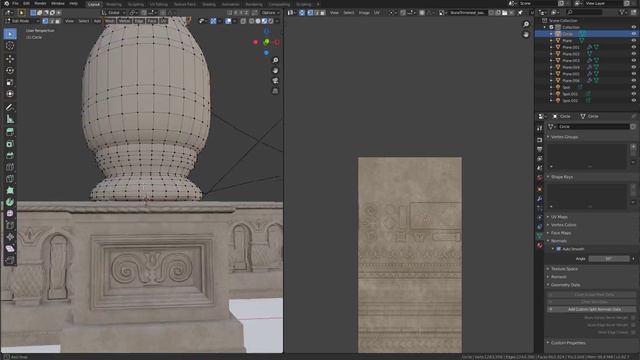The height and width of the screenshot is (360, 640).
Task: Open the Global transform orientation dropdown
Action: [114, 13]
